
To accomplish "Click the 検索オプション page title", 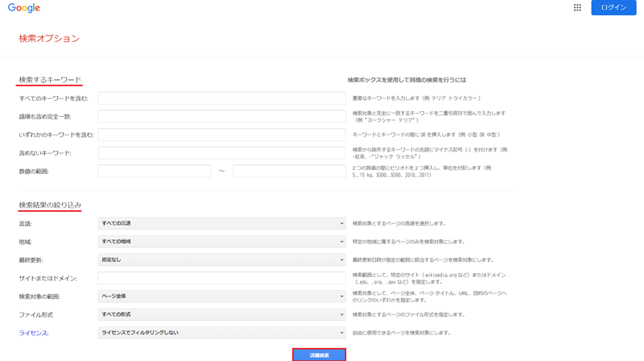I will (49, 38).
